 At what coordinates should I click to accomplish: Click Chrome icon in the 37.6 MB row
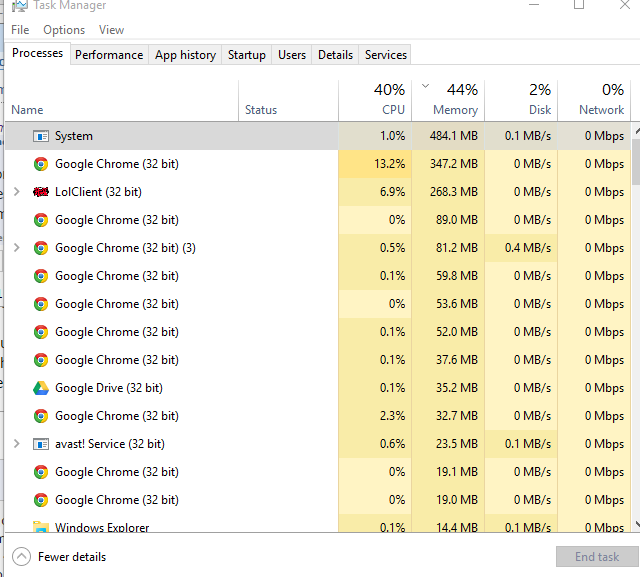pyautogui.click(x=41, y=360)
